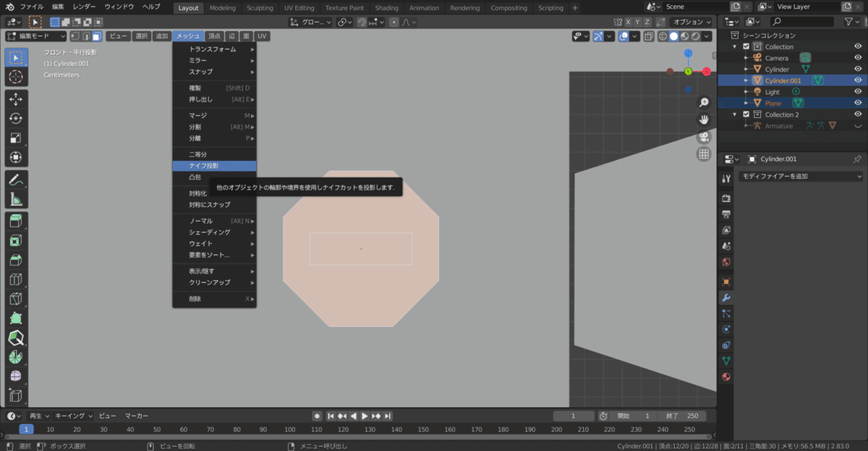
Task: Click the viewport zoom magnifier icon
Action: point(704,103)
